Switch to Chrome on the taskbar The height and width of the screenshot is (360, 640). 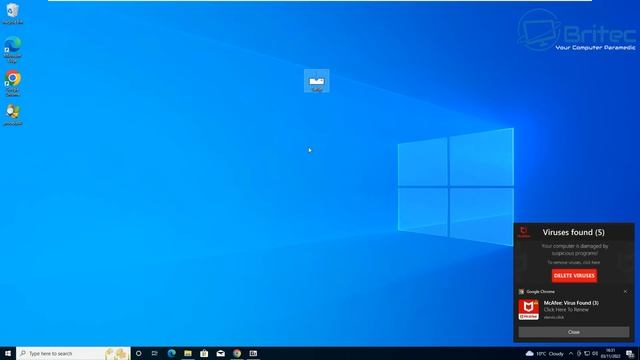pos(237,353)
